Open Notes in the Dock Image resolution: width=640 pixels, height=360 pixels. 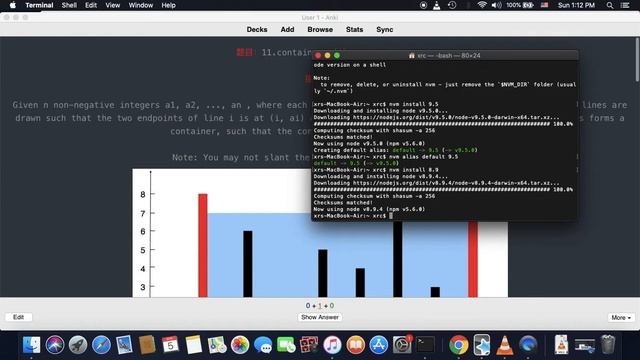(x=193, y=345)
